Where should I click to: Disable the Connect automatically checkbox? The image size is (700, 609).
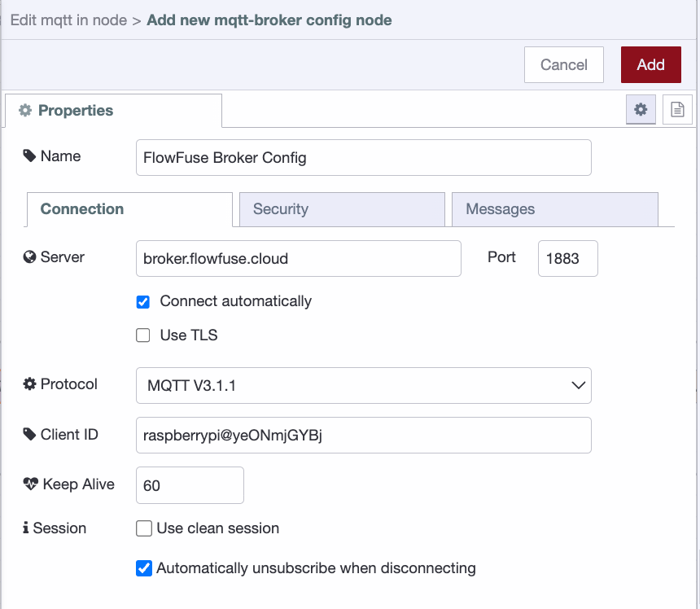pyautogui.click(x=142, y=302)
